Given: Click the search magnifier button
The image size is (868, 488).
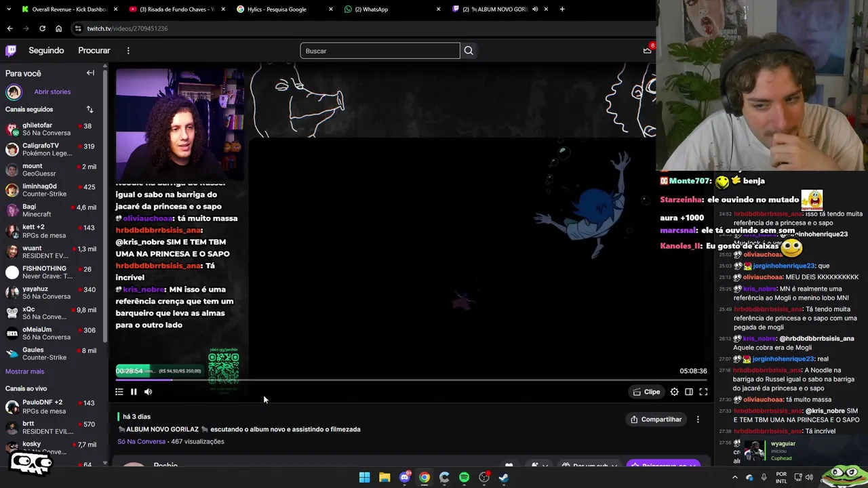Looking at the screenshot, I should point(469,51).
